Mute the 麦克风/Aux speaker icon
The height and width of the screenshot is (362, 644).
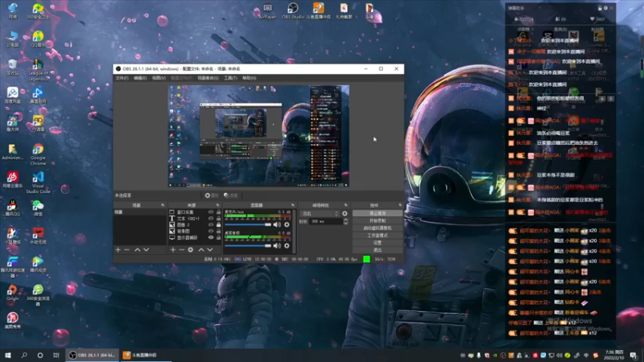point(277,224)
